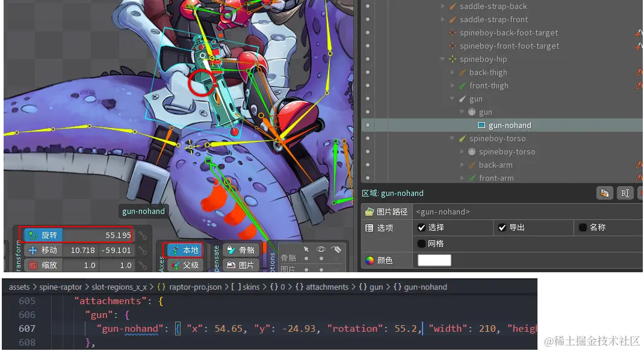This screenshot has width=644, height=351.
Task: Click saddle-strap-back bone icon
Action: click(453, 6)
